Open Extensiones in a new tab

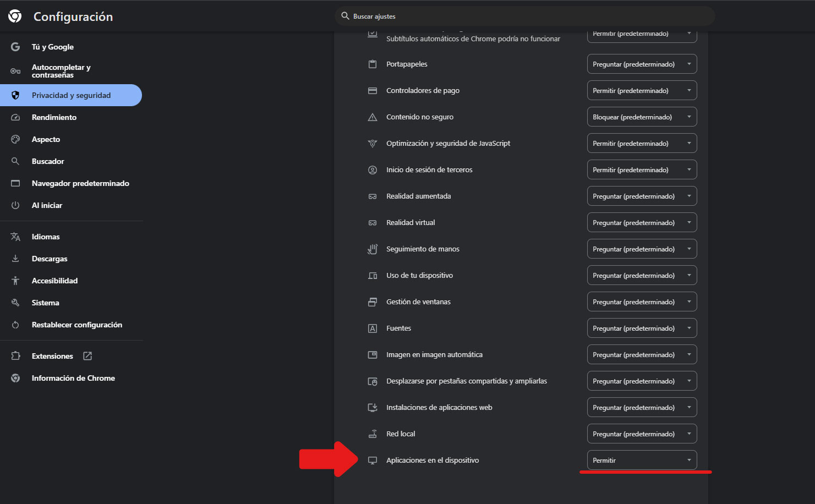coord(52,356)
